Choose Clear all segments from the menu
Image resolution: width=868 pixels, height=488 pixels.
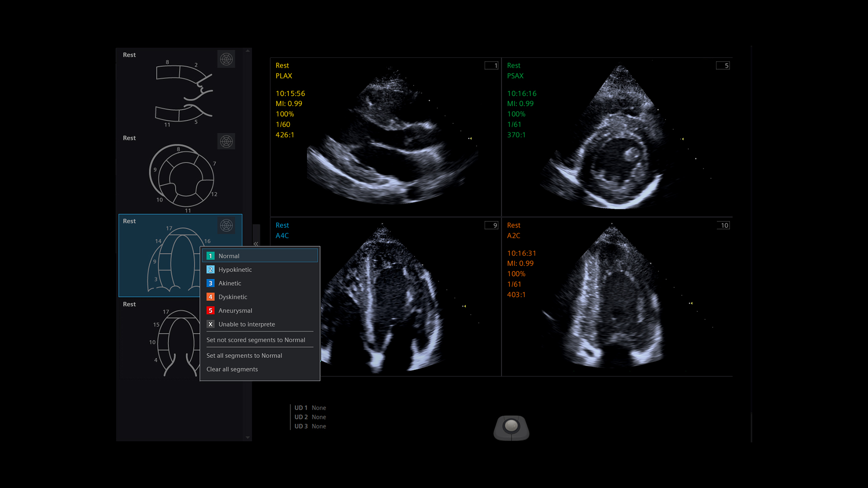click(232, 369)
